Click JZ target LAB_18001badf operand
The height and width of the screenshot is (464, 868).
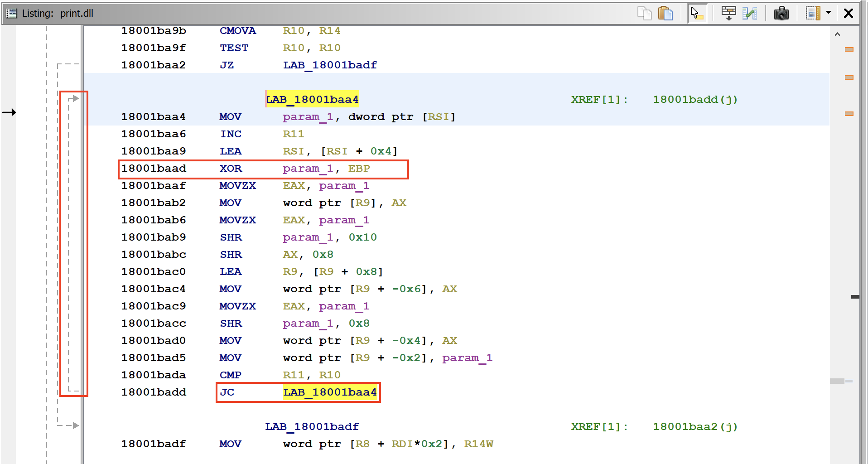click(x=330, y=65)
